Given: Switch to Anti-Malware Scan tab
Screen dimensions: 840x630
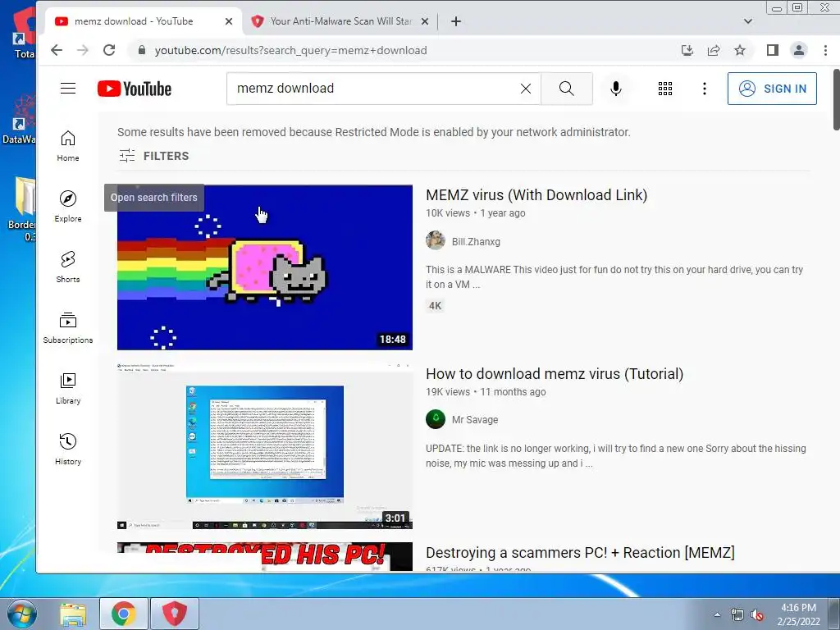Looking at the screenshot, I should click(x=340, y=21).
